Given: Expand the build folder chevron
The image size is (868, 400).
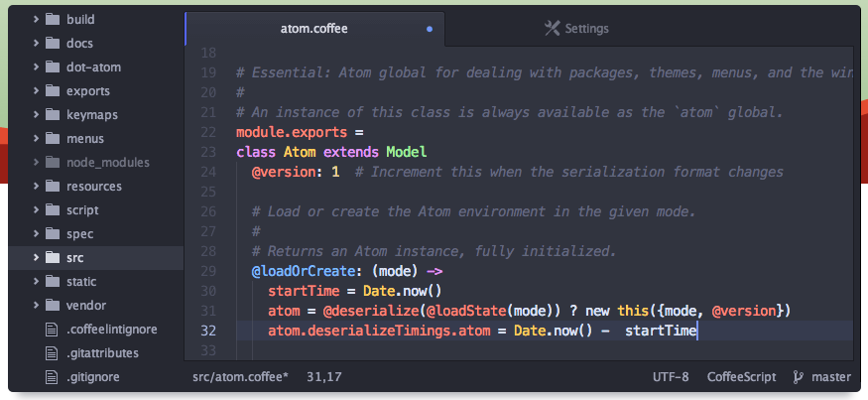Looking at the screenshot, I should click(x=36, y=20).
